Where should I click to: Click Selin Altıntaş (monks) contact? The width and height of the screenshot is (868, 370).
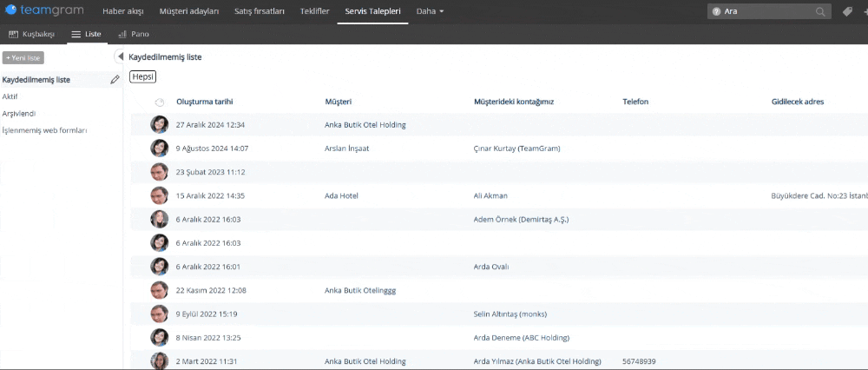tap(510, 314)
